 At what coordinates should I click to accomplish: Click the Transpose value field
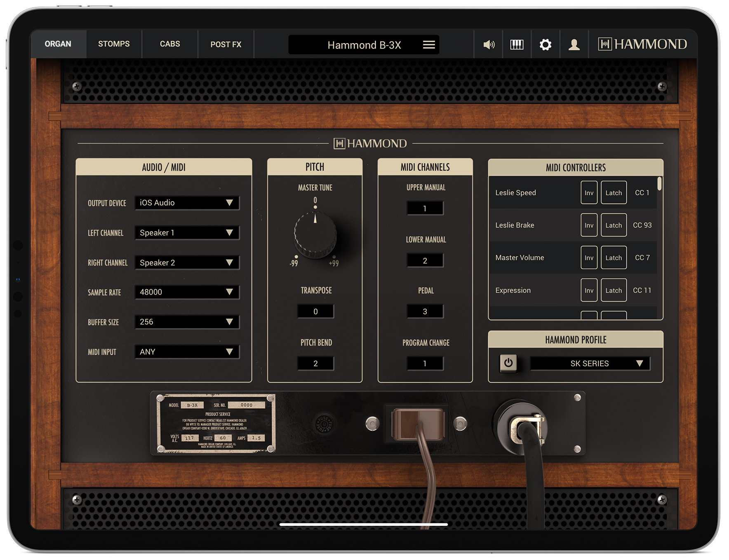(315, 312)
